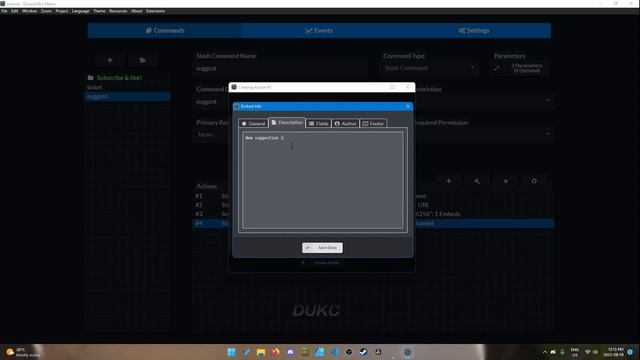Screen dimensions: 640x360
Task: Open the Theme menu
Action: (99, 11)
